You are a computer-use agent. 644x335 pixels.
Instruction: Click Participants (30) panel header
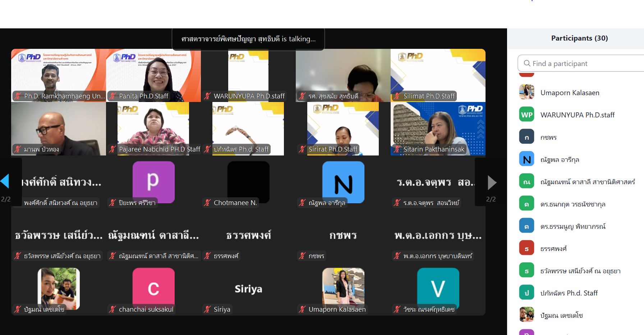click(x=579, y=38)
